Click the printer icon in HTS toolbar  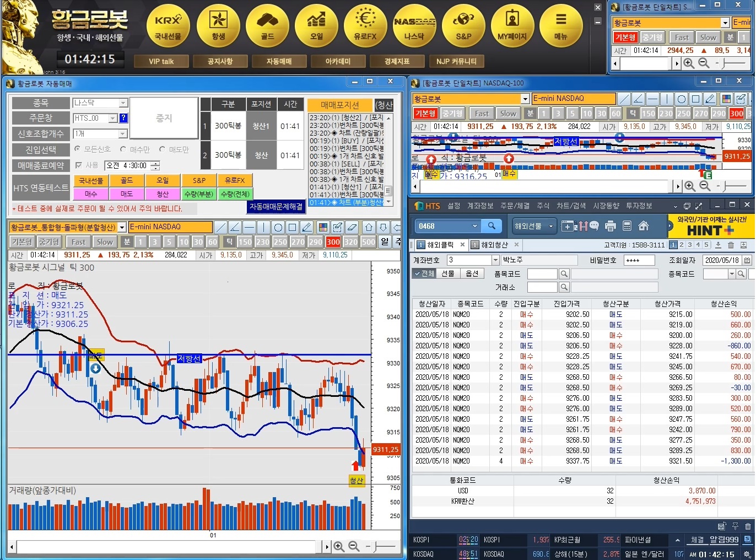[610, 225]
